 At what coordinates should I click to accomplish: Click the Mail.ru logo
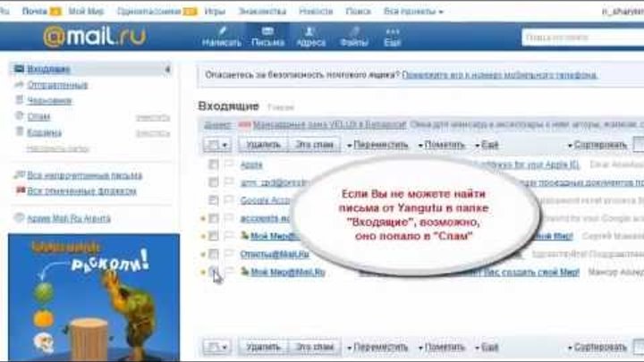pyautogui.click(x=95, y=37)
